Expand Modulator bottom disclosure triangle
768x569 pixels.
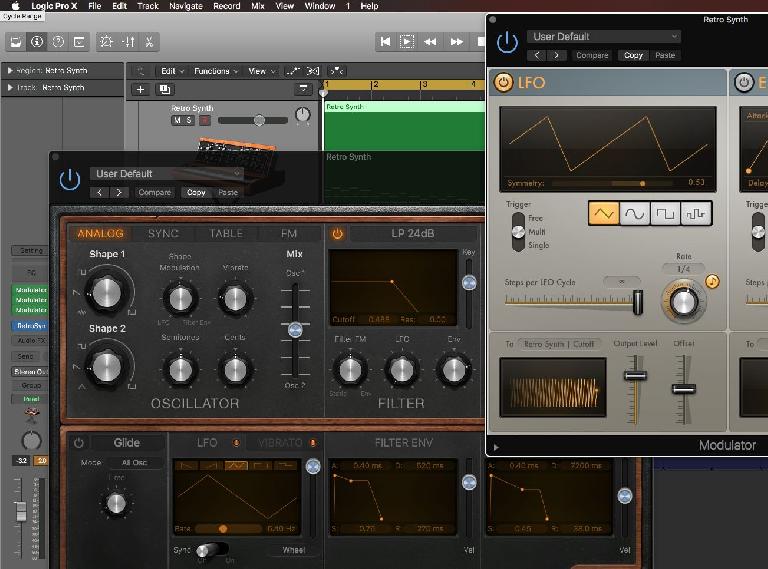pyautogui.click(x=496, y=447)
